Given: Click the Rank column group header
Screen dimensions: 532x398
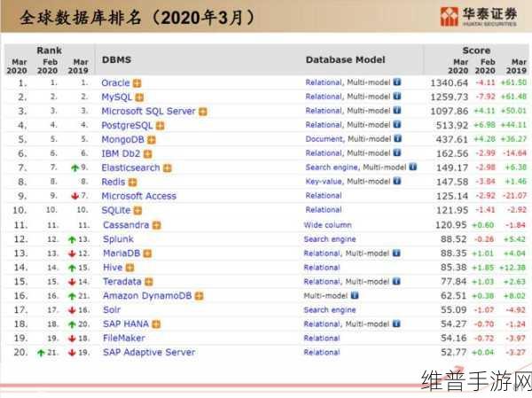Looking at the screenshot, I should pyautogui.click(x=49, y=51).
